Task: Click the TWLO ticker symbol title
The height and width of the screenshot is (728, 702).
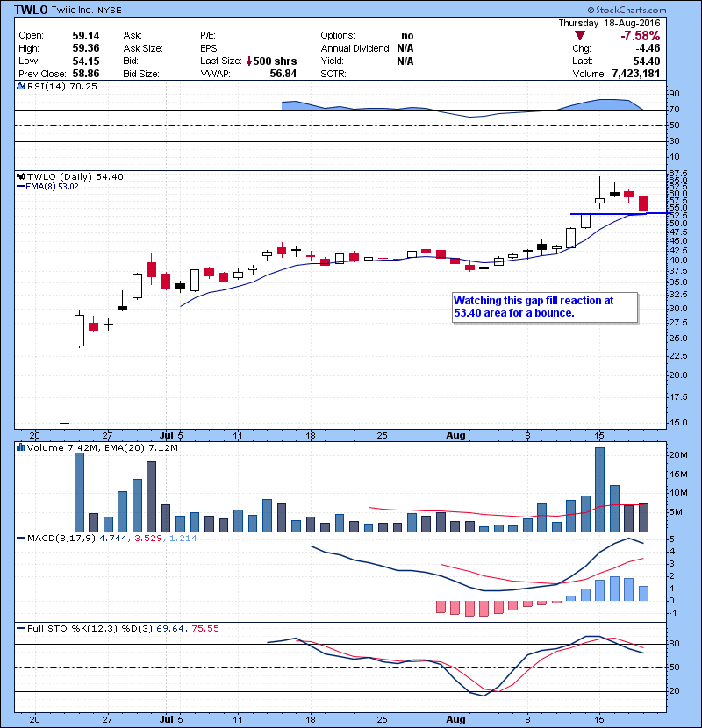Action: click(31, 10)
